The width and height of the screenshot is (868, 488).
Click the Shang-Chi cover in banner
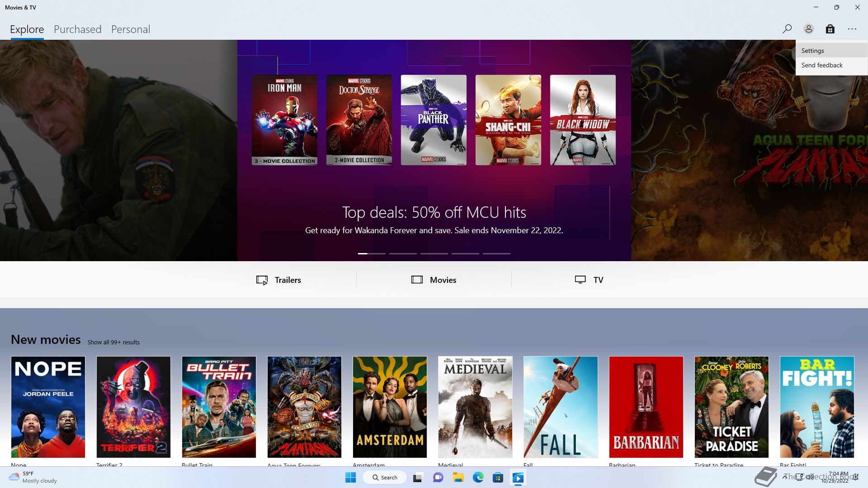coord(508,120)
